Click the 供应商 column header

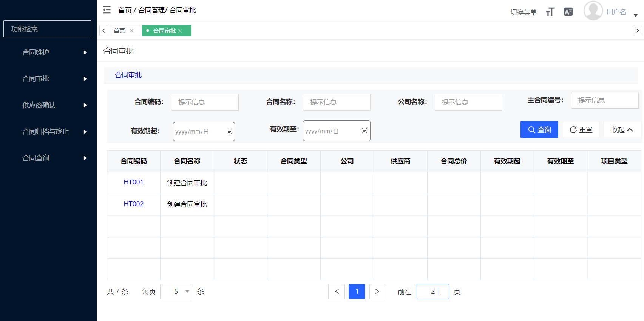click(x=400, y=161)
